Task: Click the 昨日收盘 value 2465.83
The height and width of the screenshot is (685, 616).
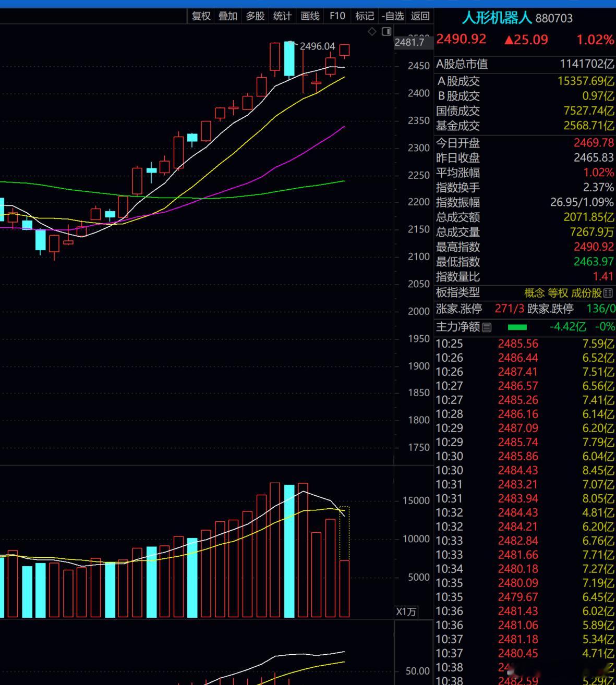Action: coord(594,157)
